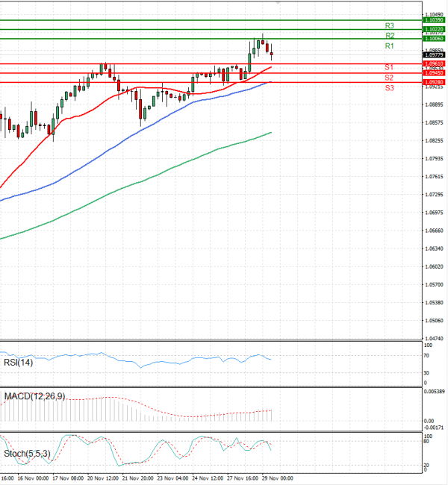Select the 1.10390 green price tag
Screen dimensions: 448x485
[434, 20]
